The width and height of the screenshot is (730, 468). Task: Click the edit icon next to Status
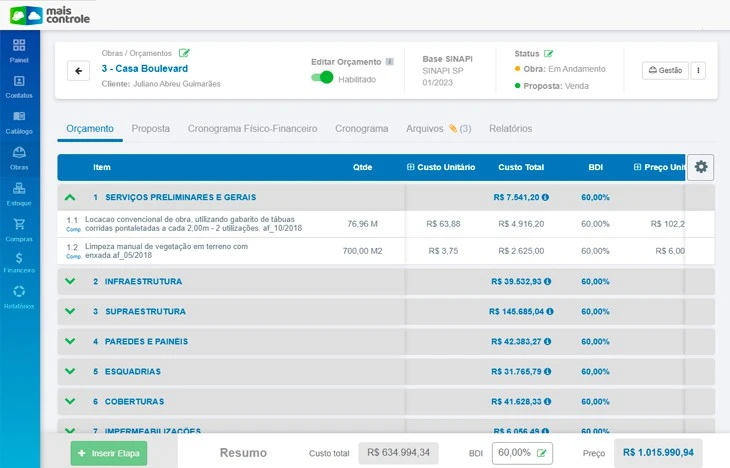[x=549, y=54]
